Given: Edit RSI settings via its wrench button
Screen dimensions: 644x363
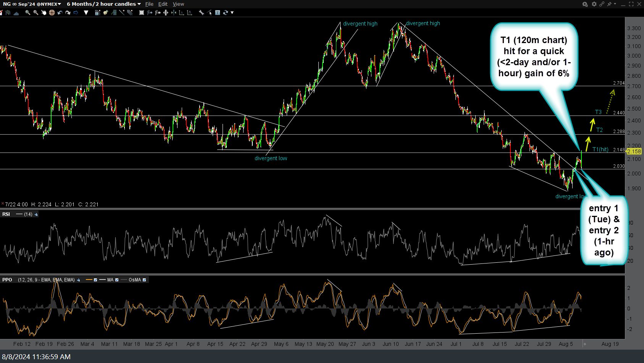Looking at the screenshot, I should (x=36, y=214).
